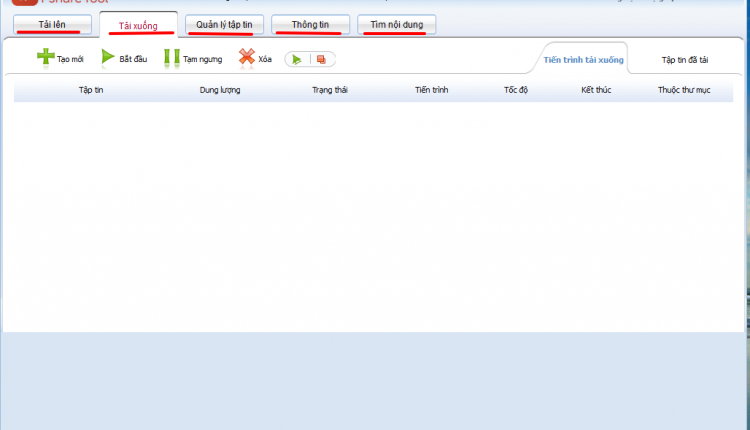Image resolution: width=750 pixels, height=430 pixels.
Task: Click the Kết thúc column header
Action: pyautogui.click(x=596, y=90)
